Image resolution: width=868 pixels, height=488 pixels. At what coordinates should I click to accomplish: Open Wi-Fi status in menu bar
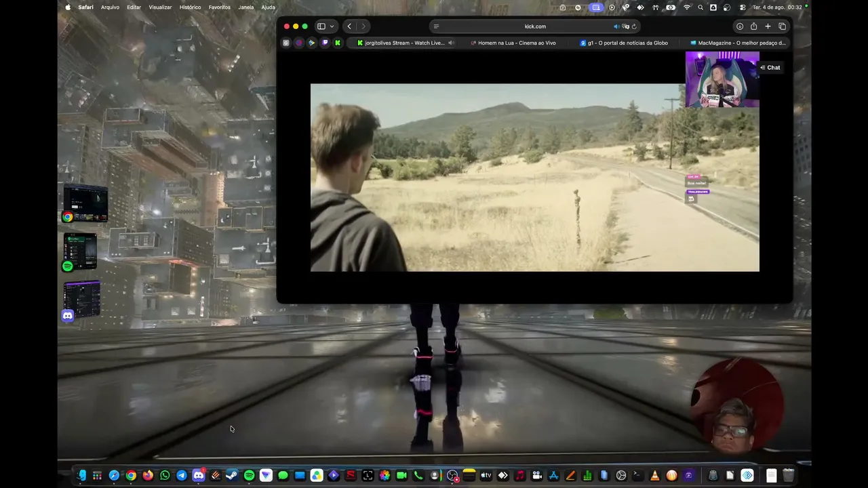(x=687, y=7)
